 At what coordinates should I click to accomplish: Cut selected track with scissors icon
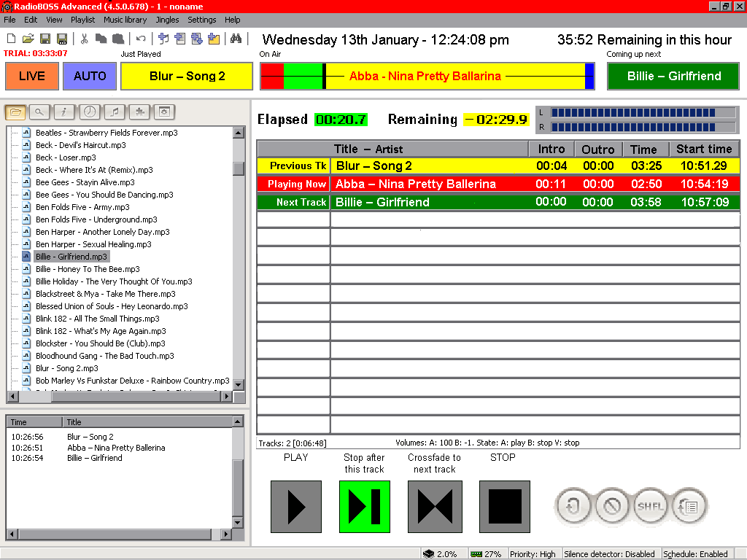click(x=85, y=39)
